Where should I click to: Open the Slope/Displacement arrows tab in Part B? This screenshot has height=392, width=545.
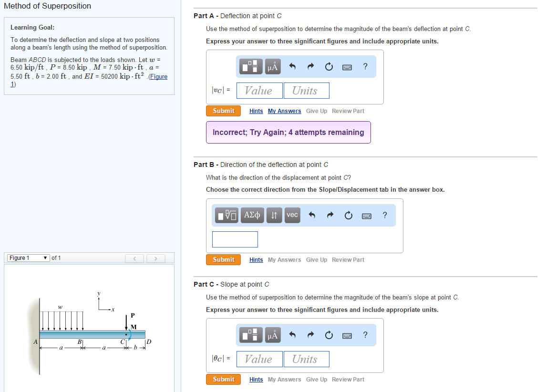(274, 216)
